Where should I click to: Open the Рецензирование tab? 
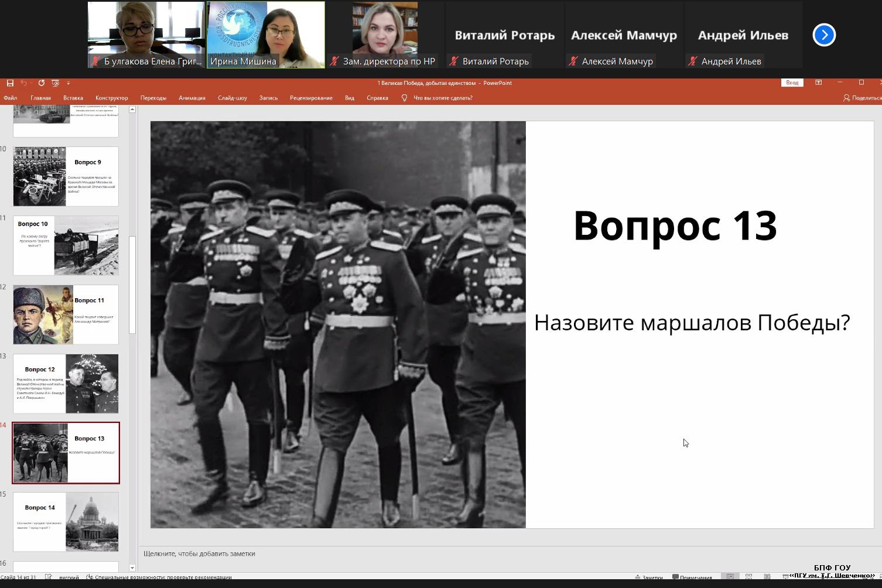[x=311, y=98]
